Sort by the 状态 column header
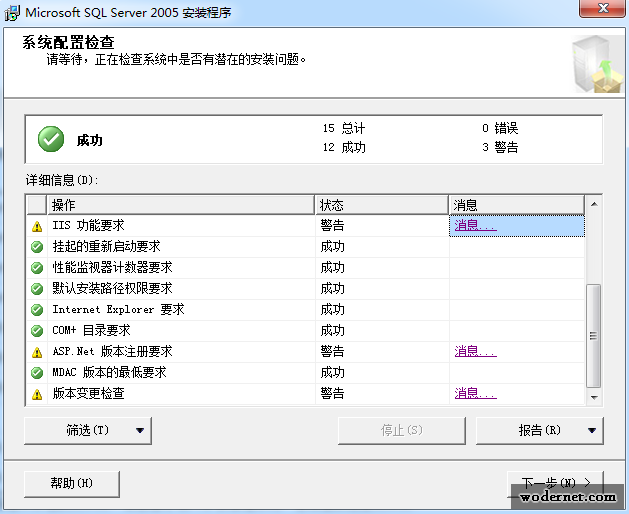Image resolution: width=629 pixels, height=514 pixels. click(x=381, y=205)
